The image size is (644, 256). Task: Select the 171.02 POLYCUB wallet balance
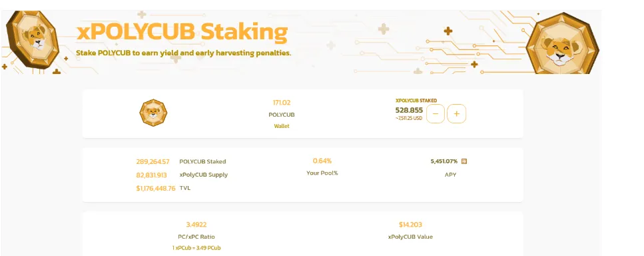click(x=281, y=103)
